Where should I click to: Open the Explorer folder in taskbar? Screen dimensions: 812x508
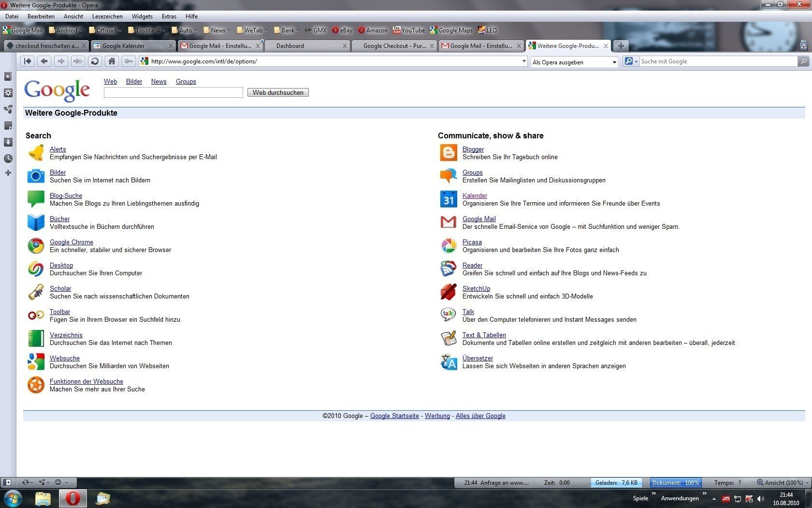43,498
